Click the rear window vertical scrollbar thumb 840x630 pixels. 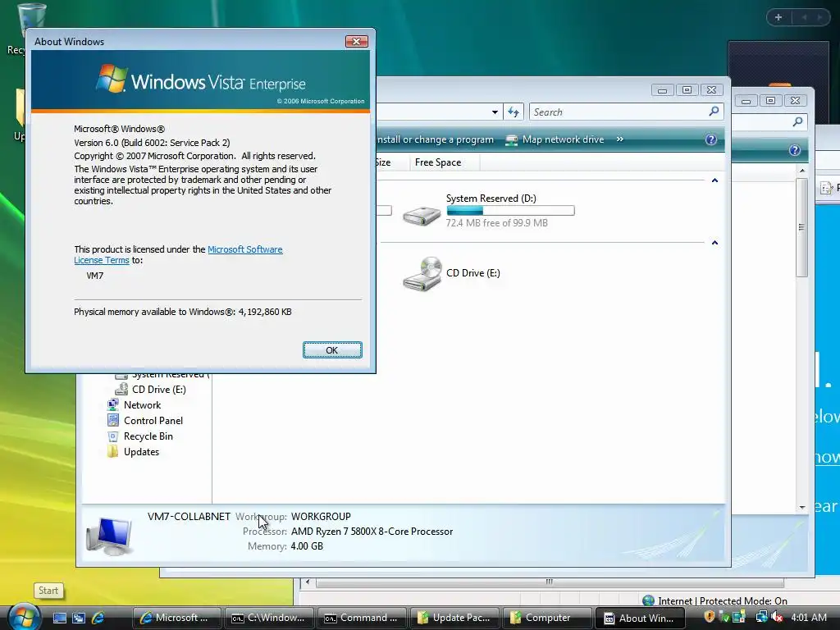point(801,227)
